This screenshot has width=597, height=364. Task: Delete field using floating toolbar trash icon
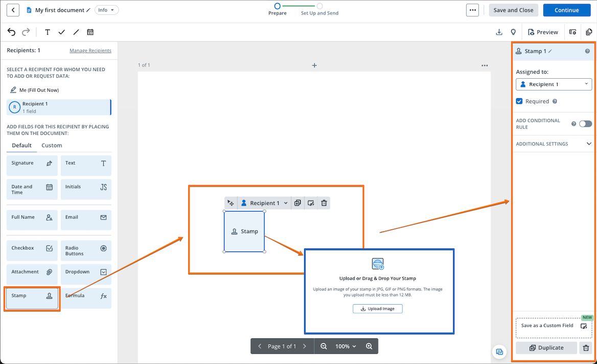pyautogui.click(x=324, y=203)
